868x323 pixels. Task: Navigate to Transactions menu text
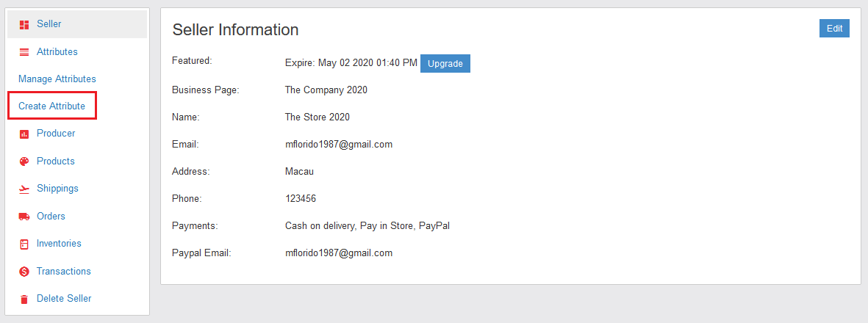[x=64, y=272]
